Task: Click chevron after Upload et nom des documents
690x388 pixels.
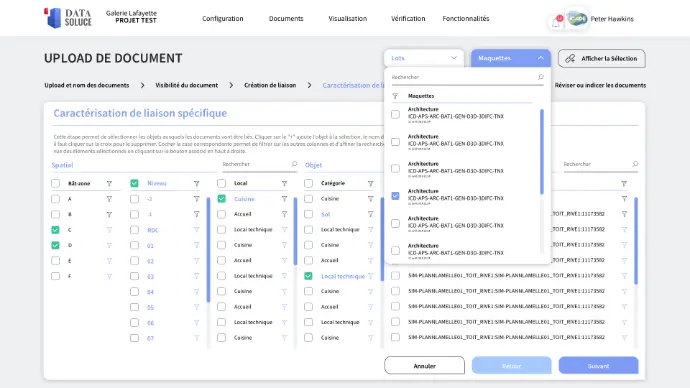Action: (142, 85)
